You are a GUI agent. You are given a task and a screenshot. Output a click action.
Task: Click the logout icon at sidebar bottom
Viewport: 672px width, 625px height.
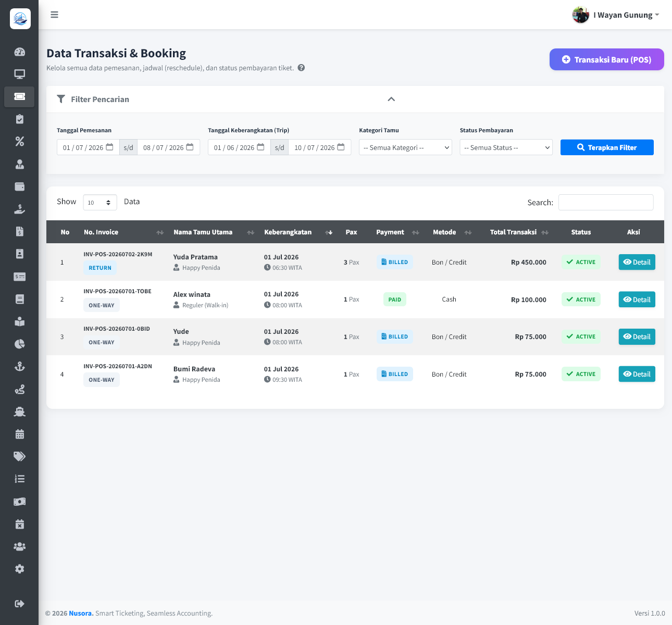tap(19, 604)
